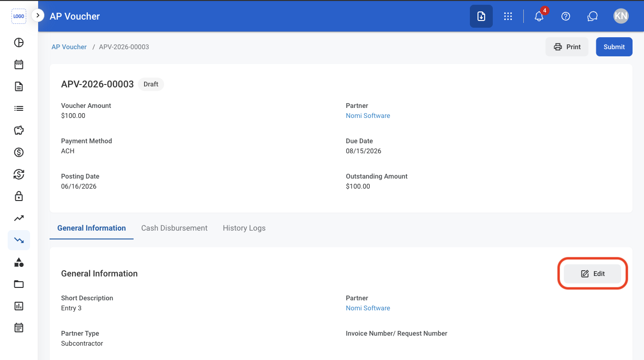Click the LOGO placeholder
Viewport: 644px width, 360px height.
click(x=19, y=16)
